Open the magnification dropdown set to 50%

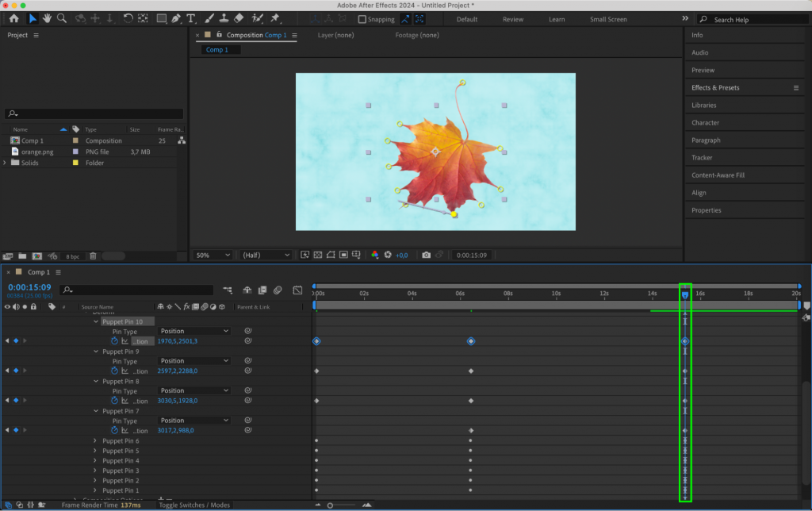212,255
